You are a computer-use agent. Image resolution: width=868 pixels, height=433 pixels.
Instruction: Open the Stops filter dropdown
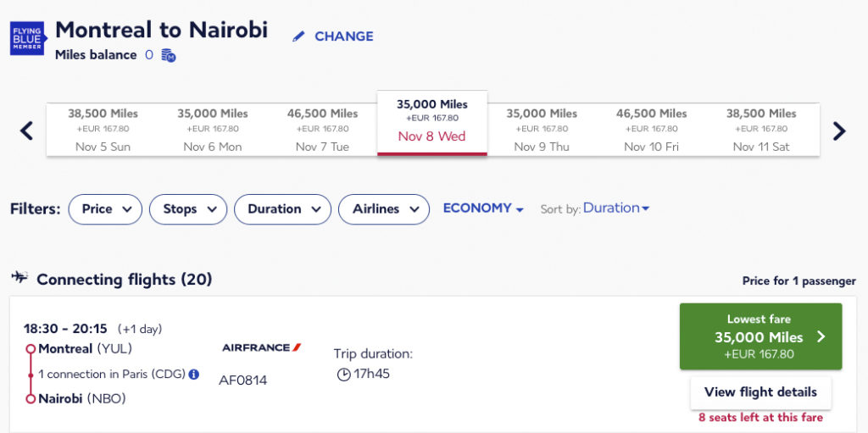188,209
